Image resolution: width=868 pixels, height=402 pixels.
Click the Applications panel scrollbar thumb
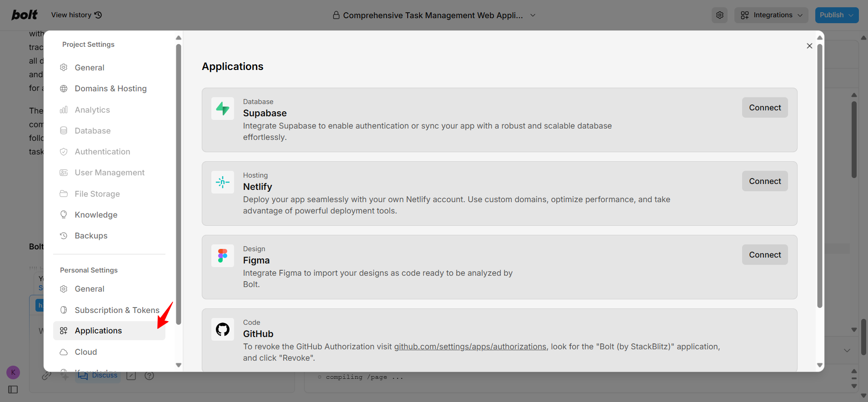click(820, 176)
